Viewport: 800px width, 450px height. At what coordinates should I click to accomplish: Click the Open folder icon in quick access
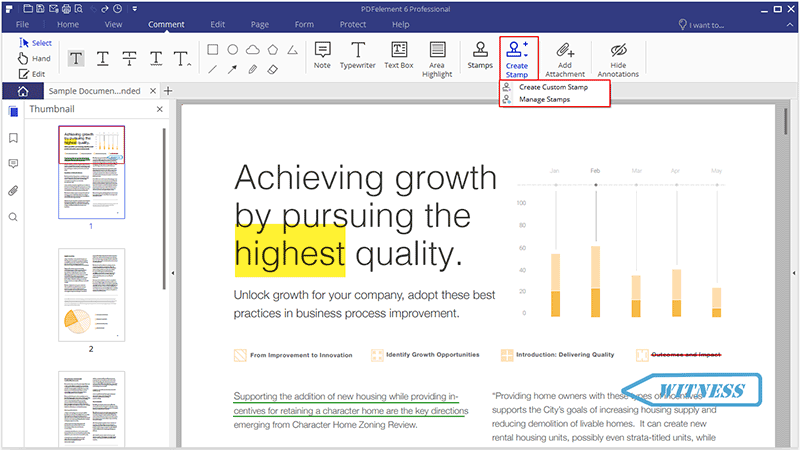[x=28, y=9]
